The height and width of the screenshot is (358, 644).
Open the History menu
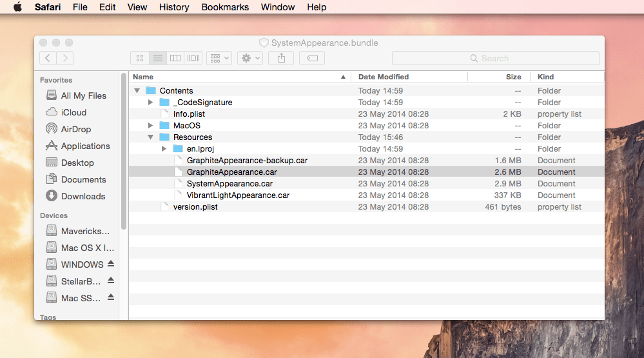174,7
